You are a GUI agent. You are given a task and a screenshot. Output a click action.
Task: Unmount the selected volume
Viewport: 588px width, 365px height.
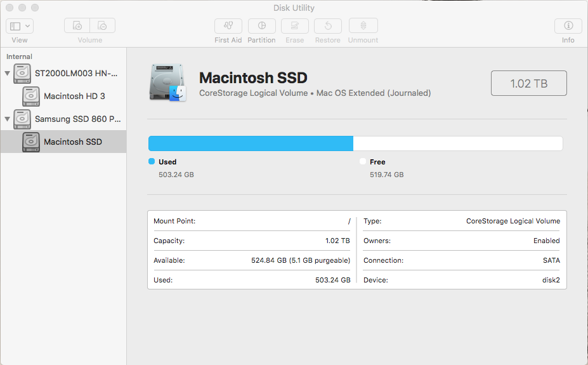pos(363,26)
